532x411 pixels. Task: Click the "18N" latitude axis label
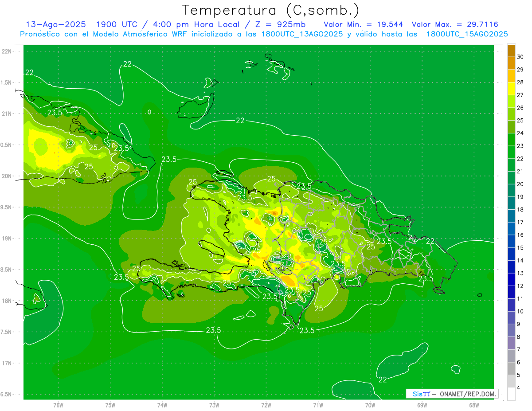[x=7, y=301]
